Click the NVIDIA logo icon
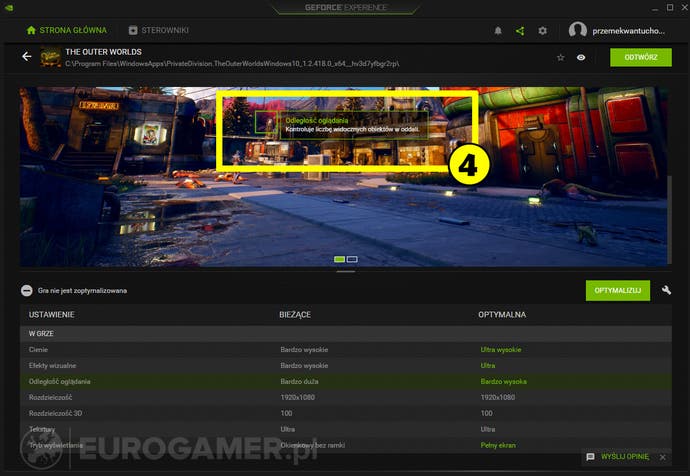Screen dimensions: 690x476 [8, 7]
